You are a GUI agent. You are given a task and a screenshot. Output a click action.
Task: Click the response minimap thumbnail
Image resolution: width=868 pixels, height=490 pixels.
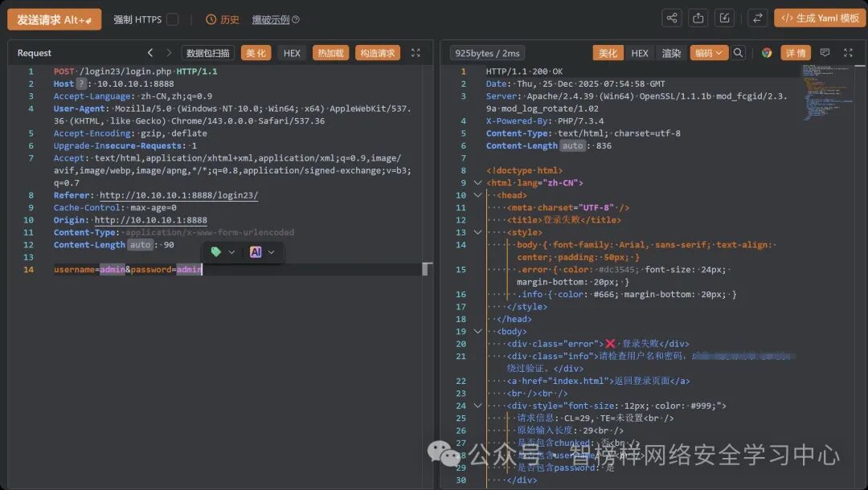(x=826, y=92)
